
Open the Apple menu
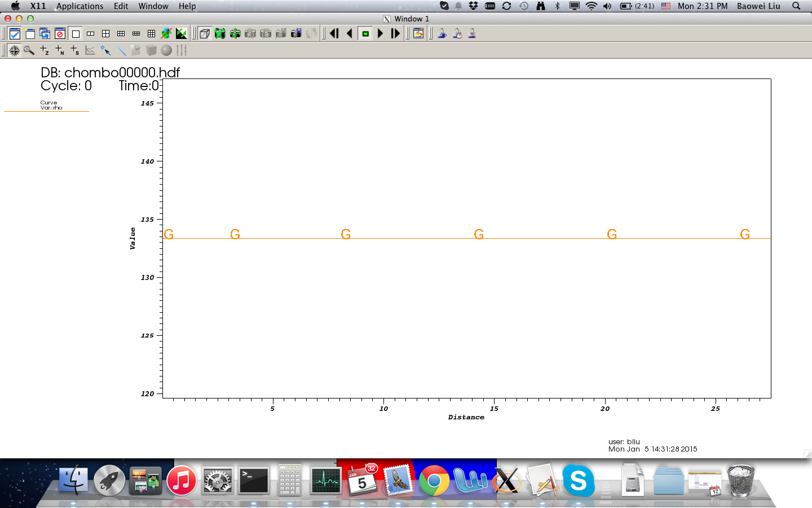pyautogui.click(x=15, y=6)
